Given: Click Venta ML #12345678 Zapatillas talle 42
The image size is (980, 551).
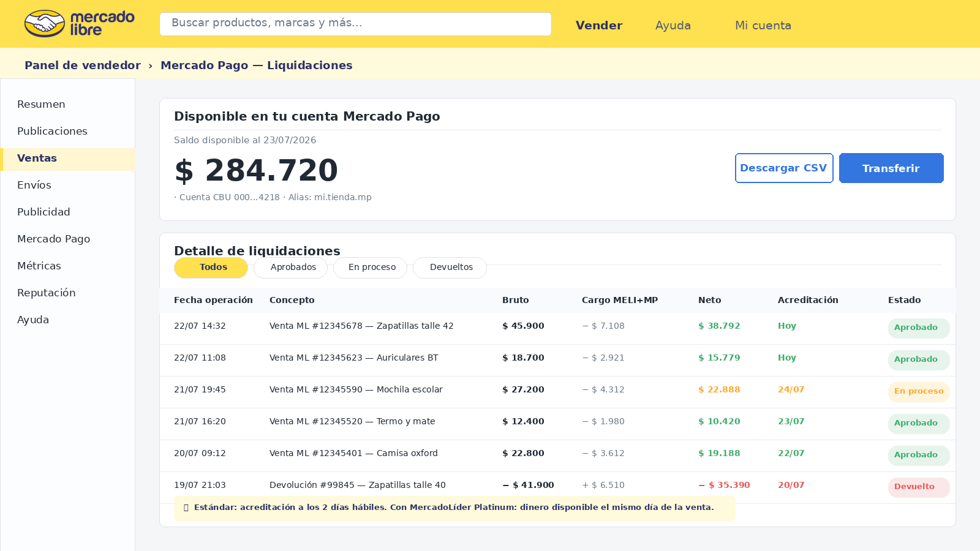Looking at the screenshot, I should [361, 326].
